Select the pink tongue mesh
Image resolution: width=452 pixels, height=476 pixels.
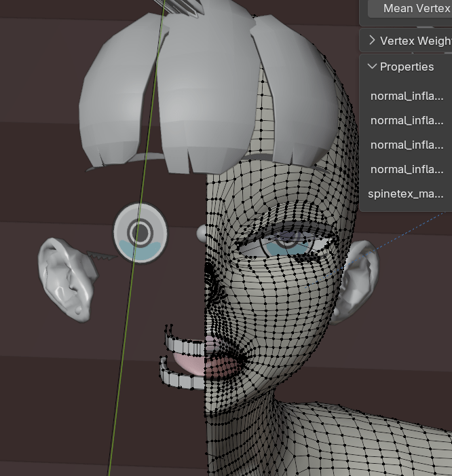point(187,362)
